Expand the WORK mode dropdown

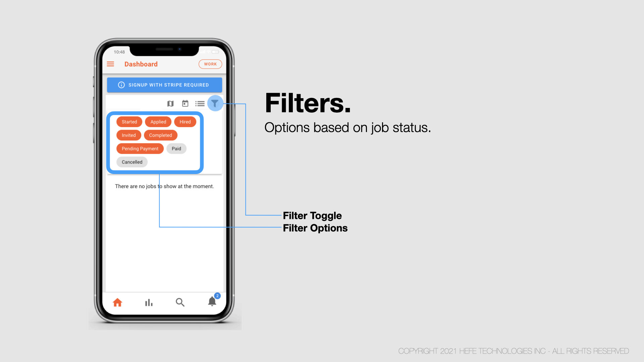point(210,64)
